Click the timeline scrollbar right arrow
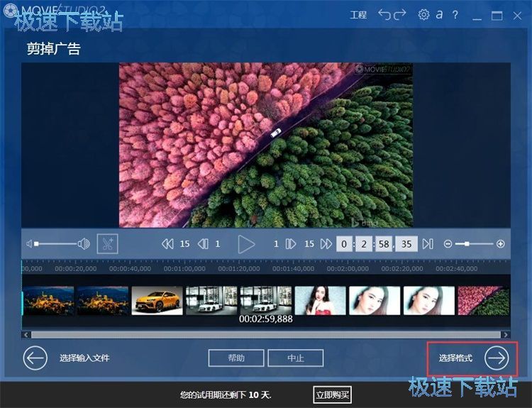The width and height of the screenshot is (532, 408). point(506,335)
